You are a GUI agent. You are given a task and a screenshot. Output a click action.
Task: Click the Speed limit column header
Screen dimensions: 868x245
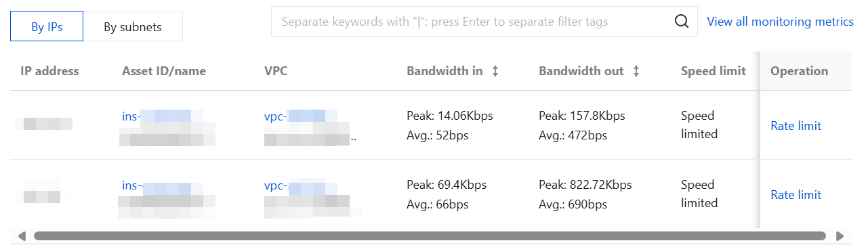click(x=714, y=71)
